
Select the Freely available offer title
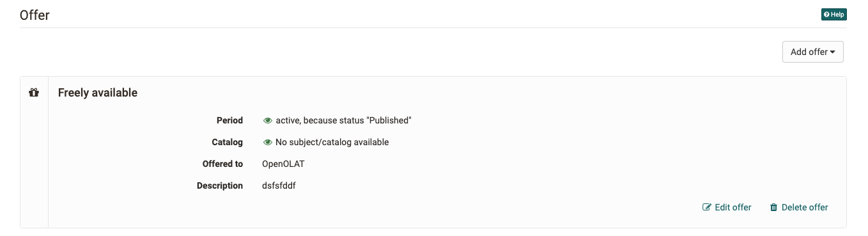[x=98, y=93]
